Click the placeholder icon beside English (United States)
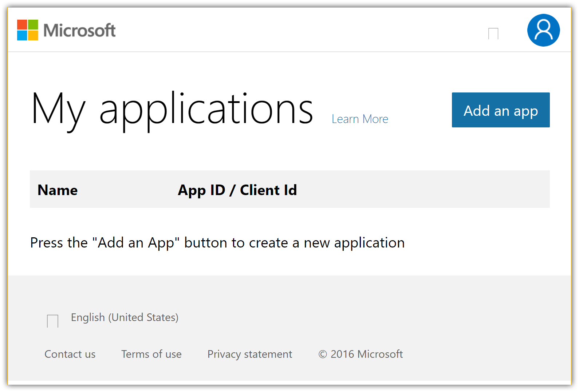 tap(52, 321)
